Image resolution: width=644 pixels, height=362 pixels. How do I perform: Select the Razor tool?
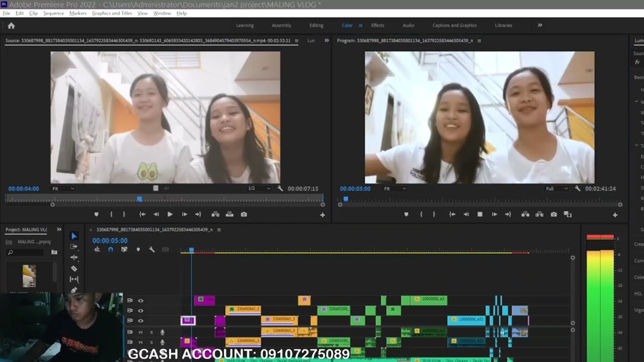[x=74, y=268]
